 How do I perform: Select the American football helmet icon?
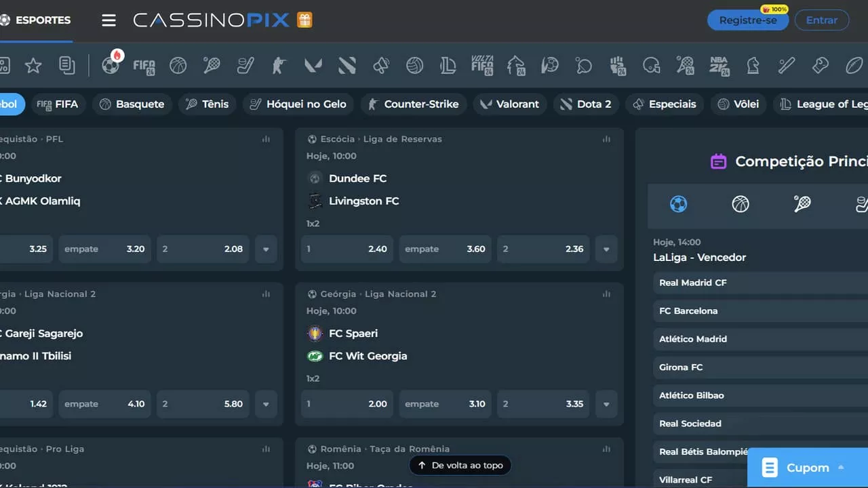click(651, 66)
